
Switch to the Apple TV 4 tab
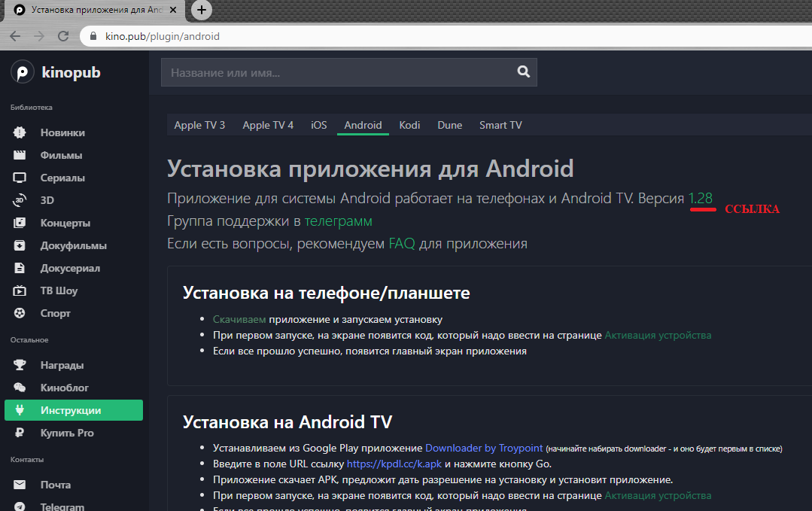tap(268, 125)
